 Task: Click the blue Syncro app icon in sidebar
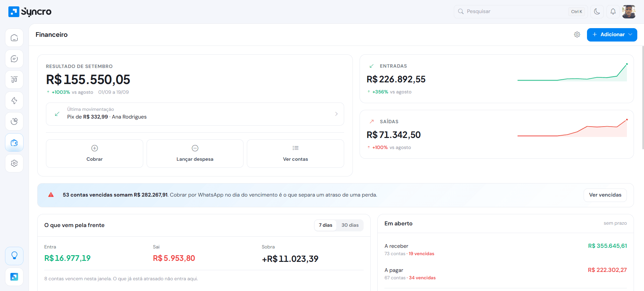14,277
